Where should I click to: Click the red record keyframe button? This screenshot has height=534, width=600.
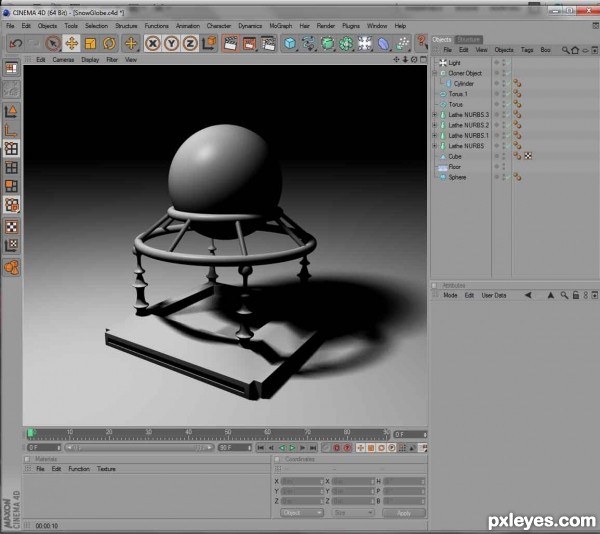tap(336, 448)
